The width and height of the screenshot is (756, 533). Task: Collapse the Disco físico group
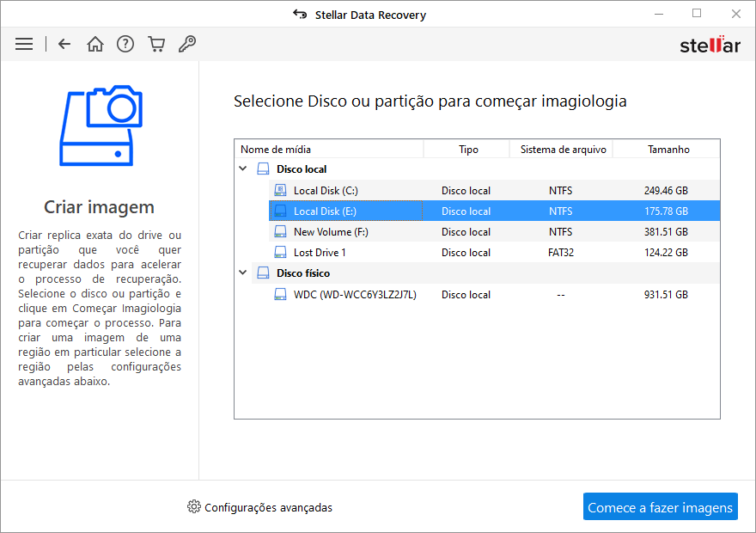(243, 273)
